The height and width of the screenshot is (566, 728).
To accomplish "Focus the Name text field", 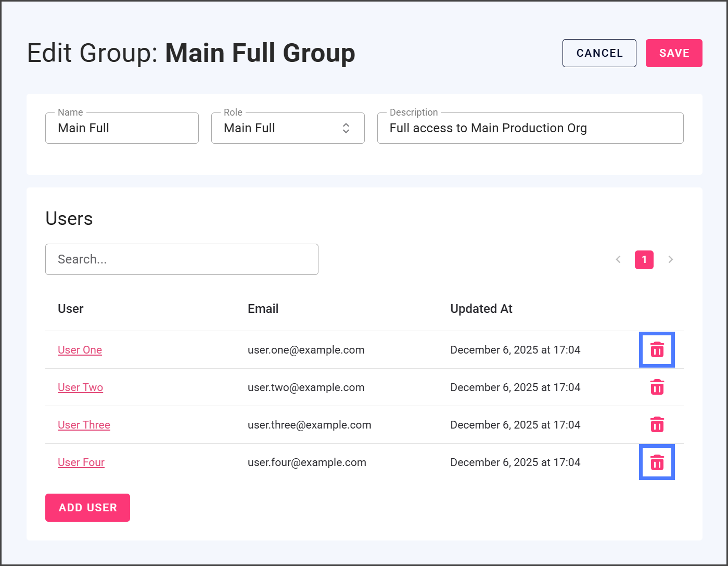I will 122,128.
